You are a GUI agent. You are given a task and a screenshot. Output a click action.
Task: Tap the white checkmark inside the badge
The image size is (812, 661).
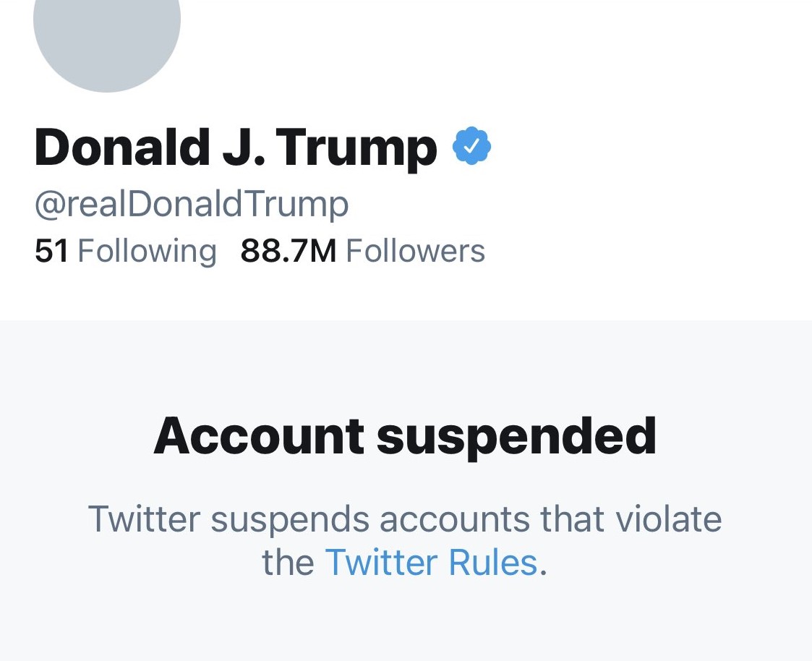[471, 147]
